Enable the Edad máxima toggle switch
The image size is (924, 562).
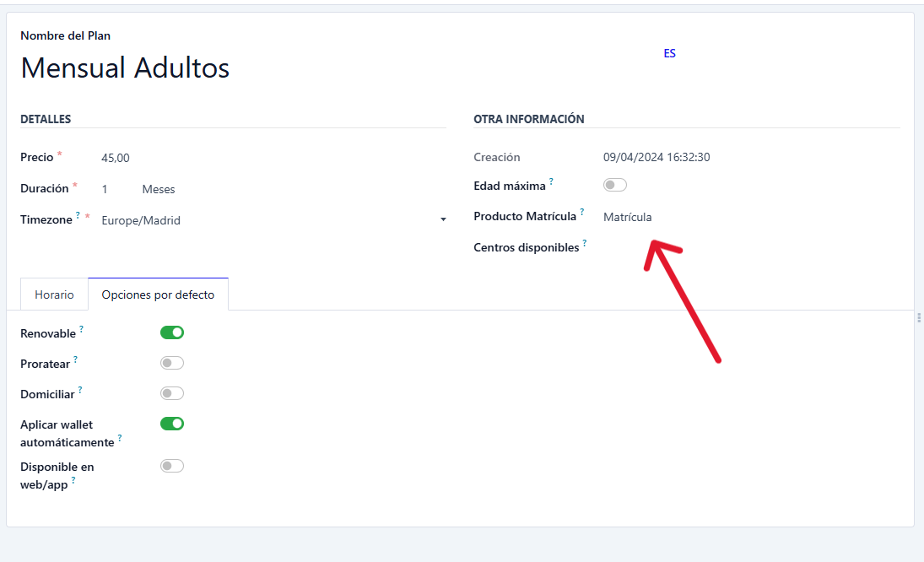click(614, 185)
